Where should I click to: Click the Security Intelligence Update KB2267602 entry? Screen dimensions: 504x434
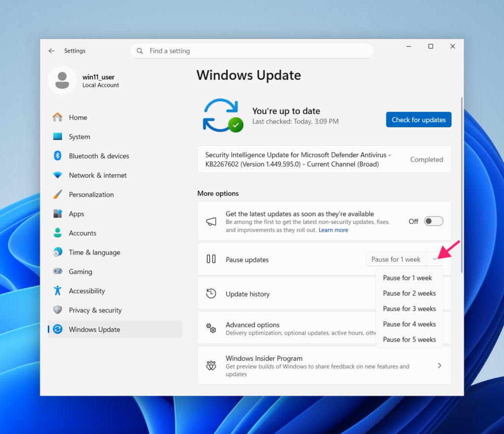pyautogui.click(x=324, y=159)
